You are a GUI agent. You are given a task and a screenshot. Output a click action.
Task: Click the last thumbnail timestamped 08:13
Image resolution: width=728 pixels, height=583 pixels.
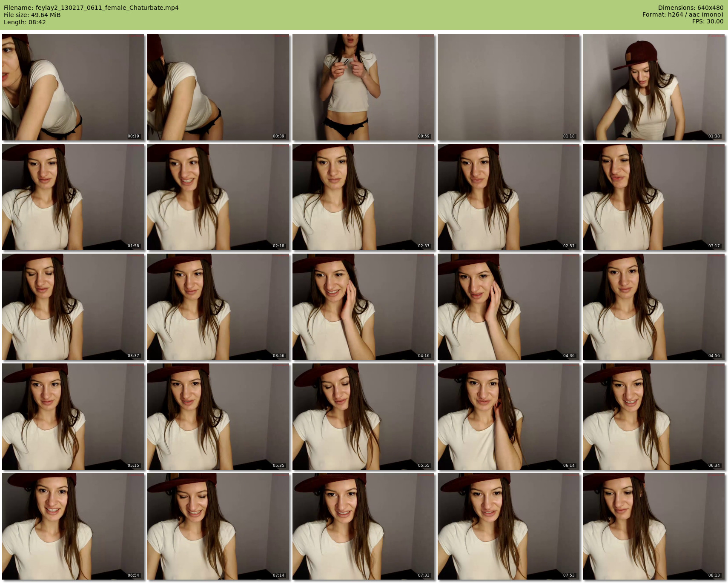(653, 526)
